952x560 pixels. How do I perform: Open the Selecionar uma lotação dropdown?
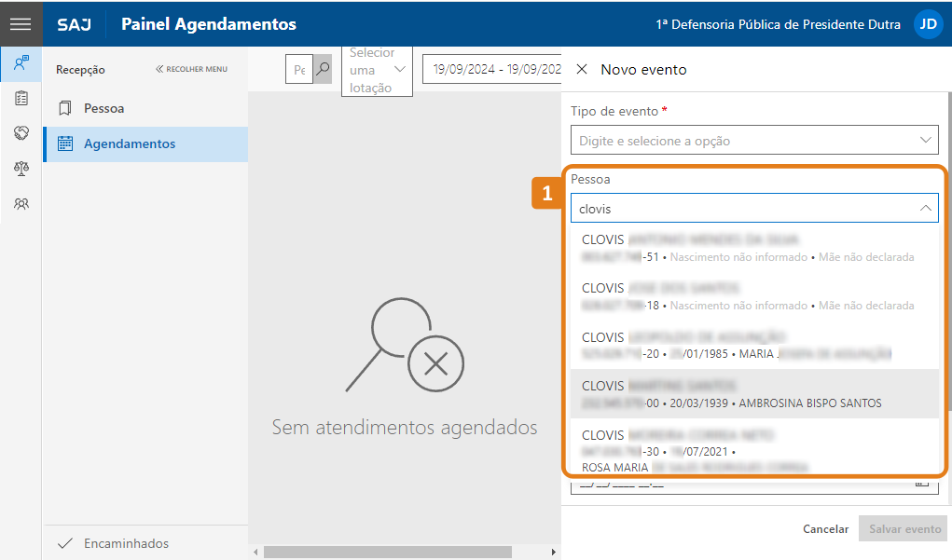pos(377,70)
